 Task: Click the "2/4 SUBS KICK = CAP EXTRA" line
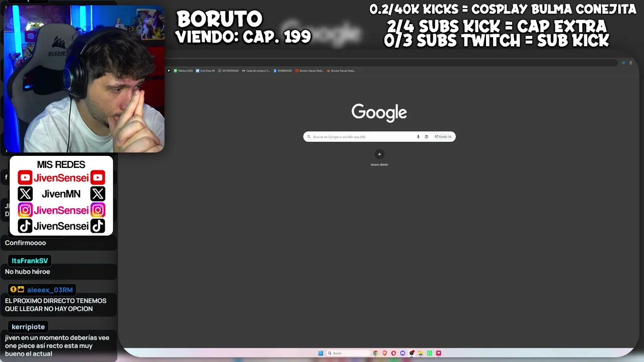tap(497, 26)
